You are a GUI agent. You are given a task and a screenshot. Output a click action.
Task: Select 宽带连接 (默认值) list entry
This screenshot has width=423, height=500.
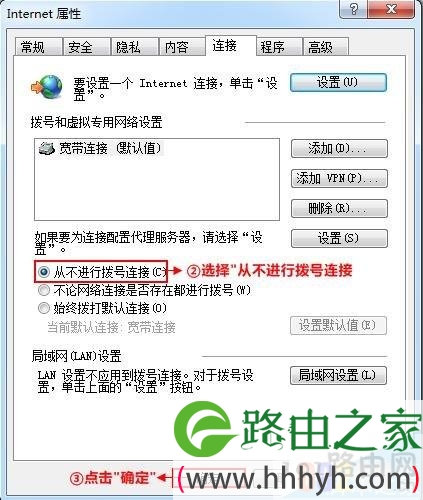(x=100, y=148)
